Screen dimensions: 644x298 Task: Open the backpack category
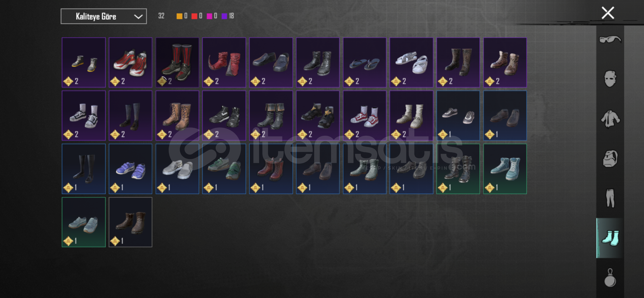pos(610,159)
